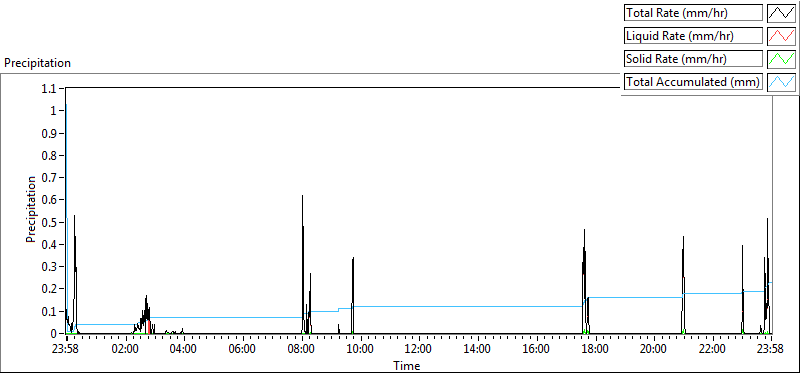The height and width of the screenshot is (373, 800).
Task: Click the 04:00 time tick label
Action: (184, 350)
